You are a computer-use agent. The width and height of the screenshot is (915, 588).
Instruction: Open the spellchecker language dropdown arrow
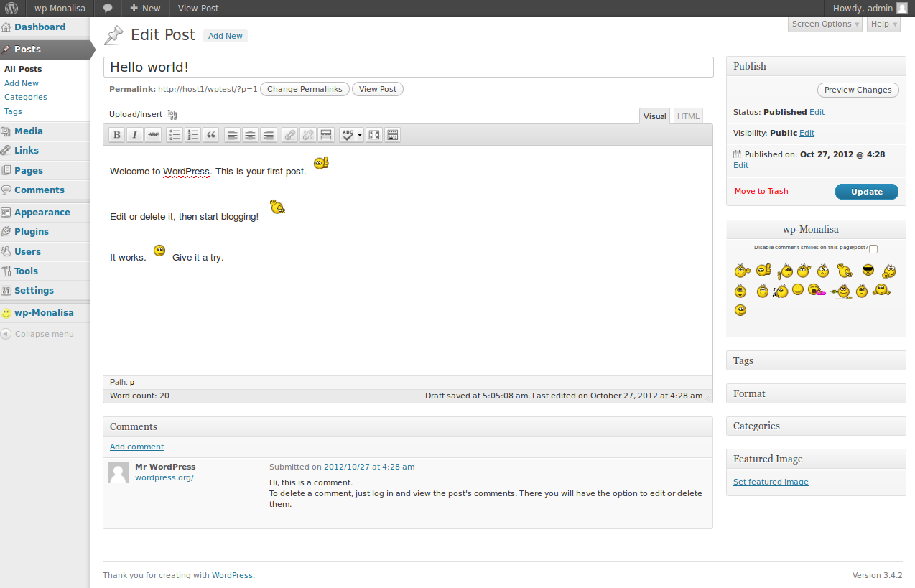(x=360, y=135)
